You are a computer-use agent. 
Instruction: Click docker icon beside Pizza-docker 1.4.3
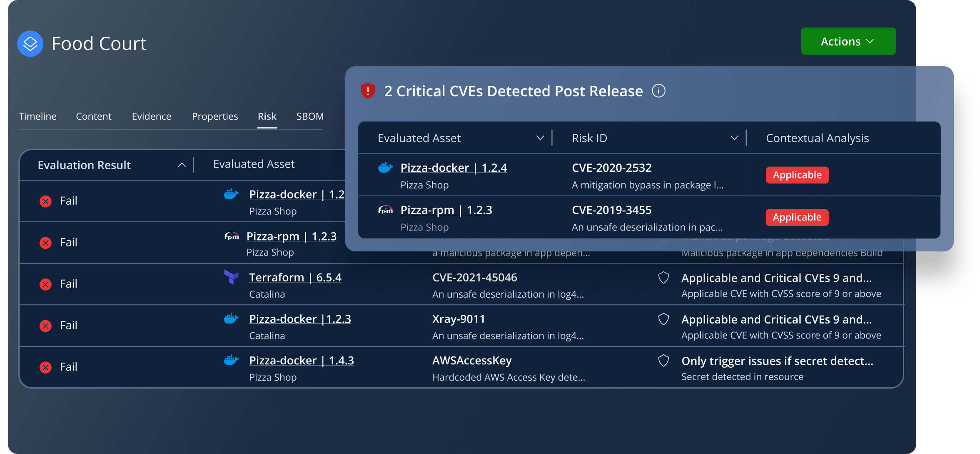click(231, 360)
